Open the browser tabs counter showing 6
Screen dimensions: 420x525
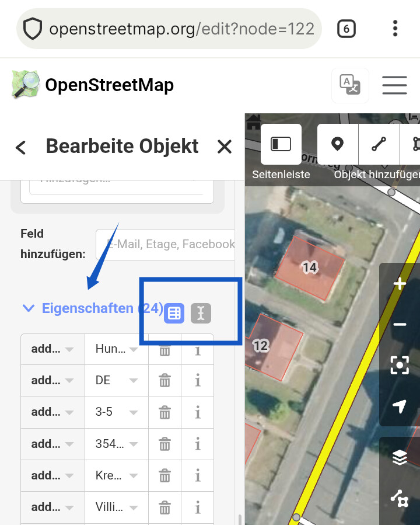(x=346, y=29)
